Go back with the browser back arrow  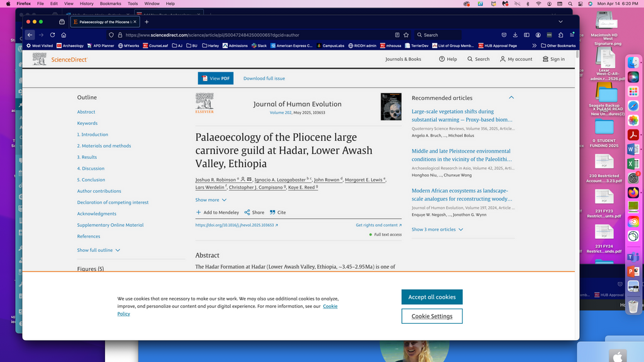30,35
